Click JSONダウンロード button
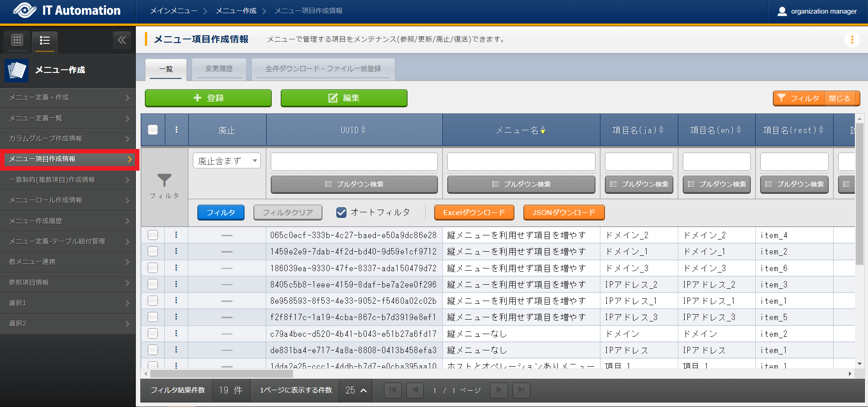Viewport: 868px width, 407px height. pyautogui.click(x=564, y=212)
